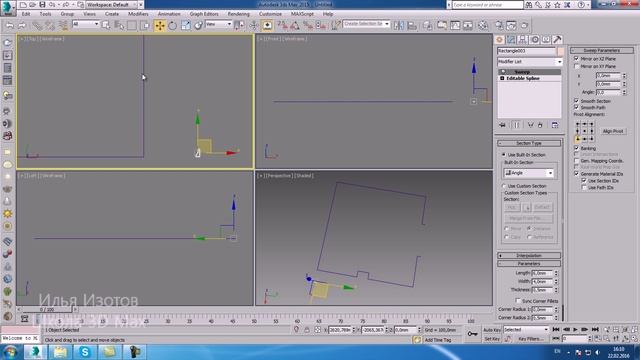Click Show End Result toggle icon
Viewport: 640px width, 360px height.
coord(516,125)
